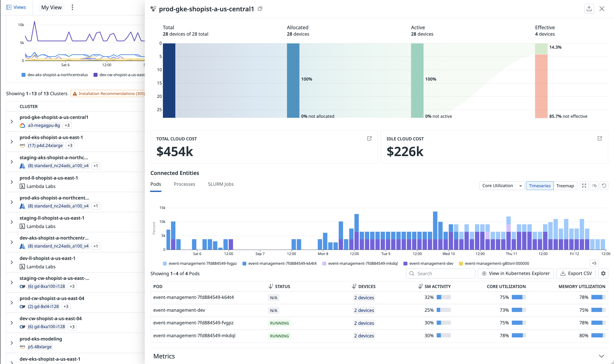The height and width of the screenshot is (364, 614).
Task: Switch to the Processes tab
Action: (184, 184)
